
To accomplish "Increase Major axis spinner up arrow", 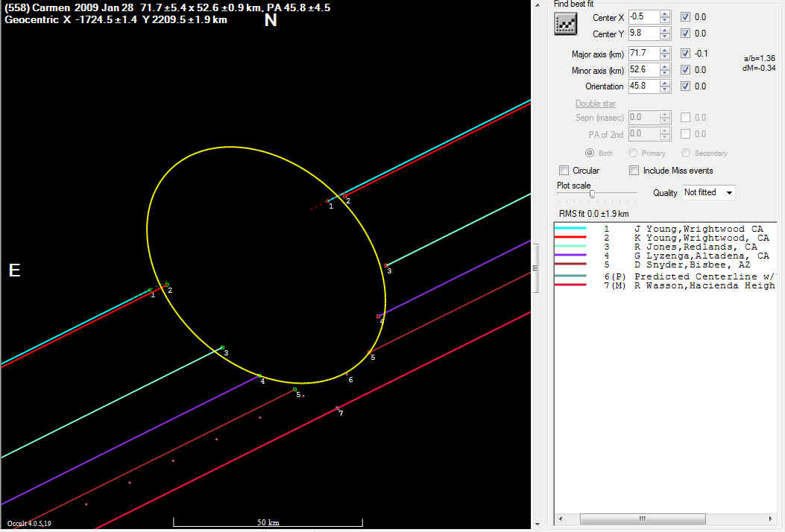I will coord(665,51).
